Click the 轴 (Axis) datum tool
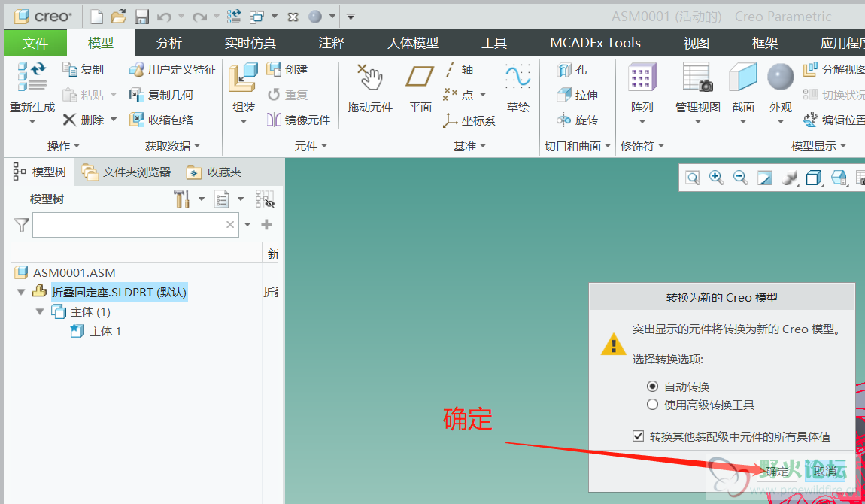Viewport: 865px width, 504px height. (458, 69)
